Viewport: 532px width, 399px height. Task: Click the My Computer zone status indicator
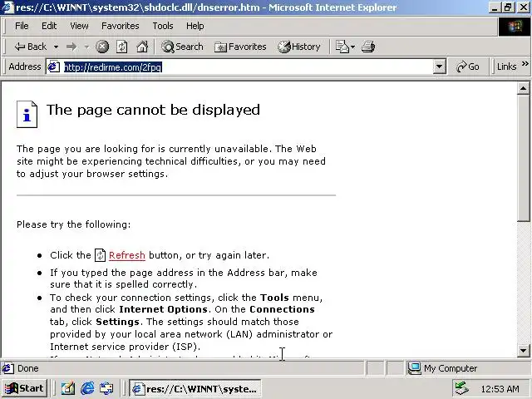tap(442, 368)
